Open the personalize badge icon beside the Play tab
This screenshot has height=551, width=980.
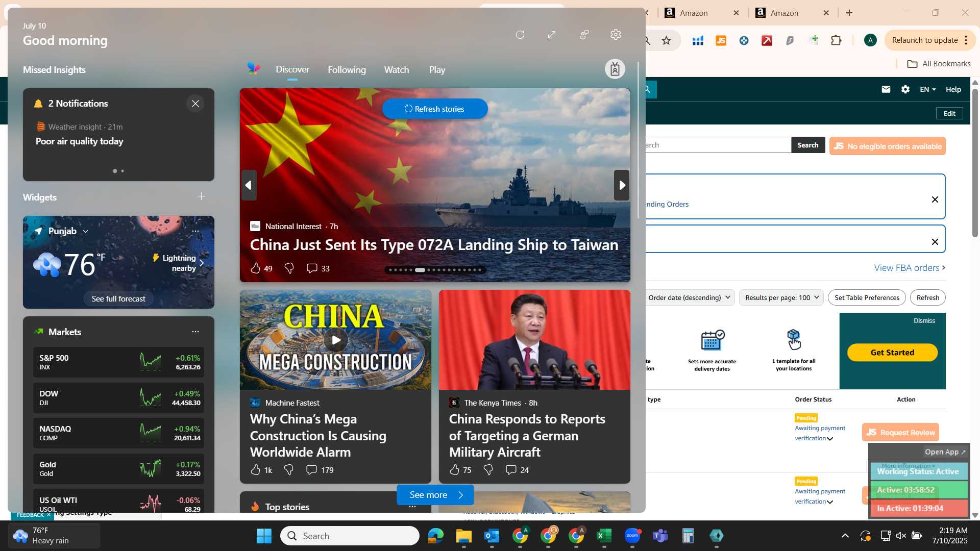[x=615, y=69]
